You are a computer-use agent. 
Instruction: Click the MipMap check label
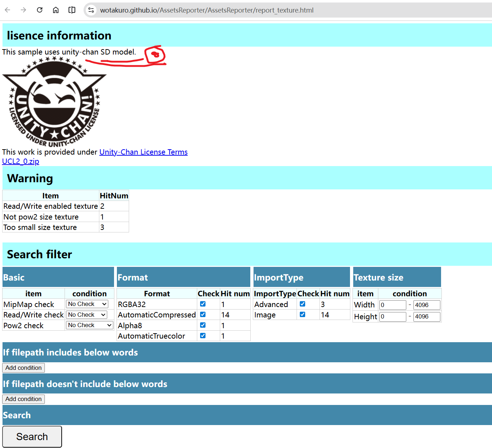pyautogui.click(x=29, y=304)
